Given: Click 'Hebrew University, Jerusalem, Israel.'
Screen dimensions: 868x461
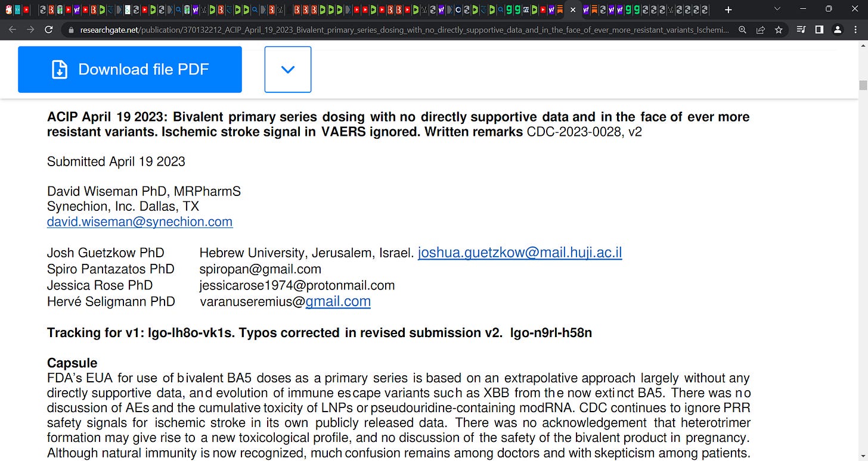Looking at the screenshot, I should coord(306,253).
